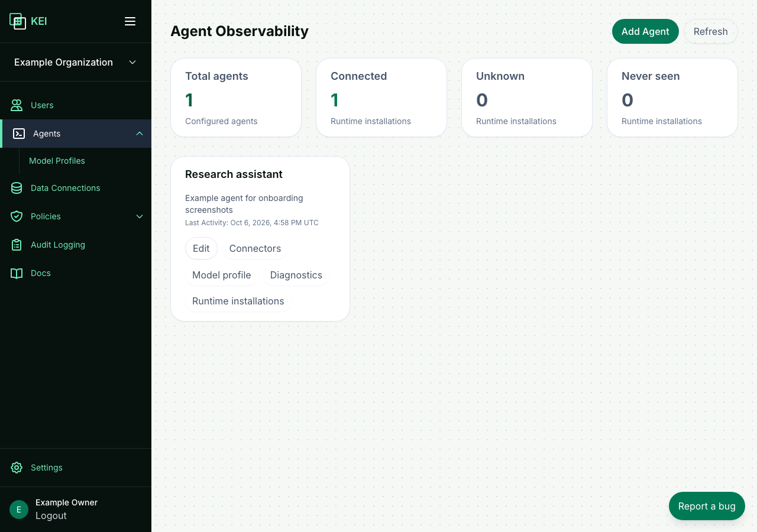
Task: Click the Logout link
Action: point(51,515)
